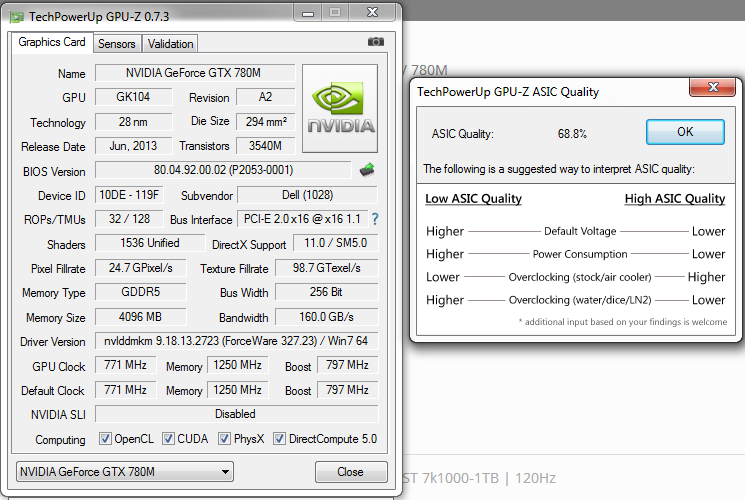The height and width of the screenshot is (500, 745).
Task: Click the Release Date field Jun, 2013
Action: click(134, 145)
